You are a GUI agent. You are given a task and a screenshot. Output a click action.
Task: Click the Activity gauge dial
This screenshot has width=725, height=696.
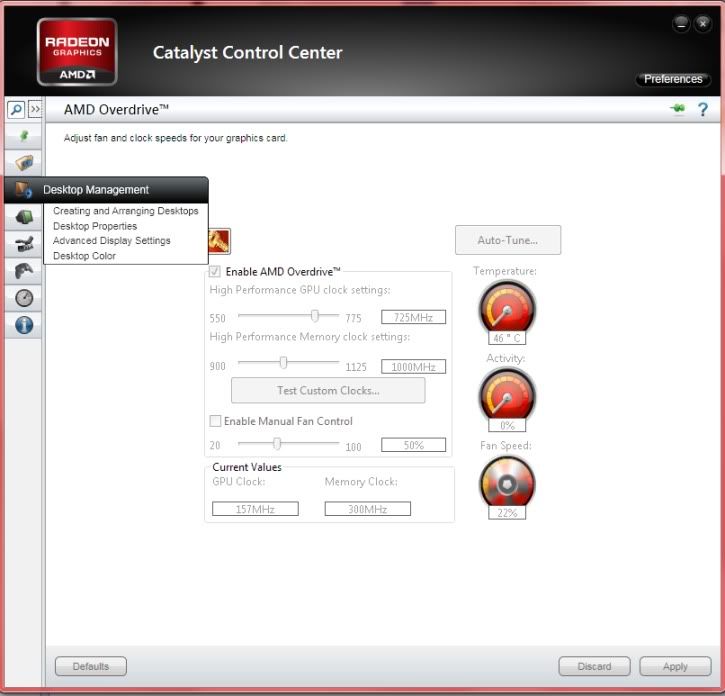pos(507,394)
